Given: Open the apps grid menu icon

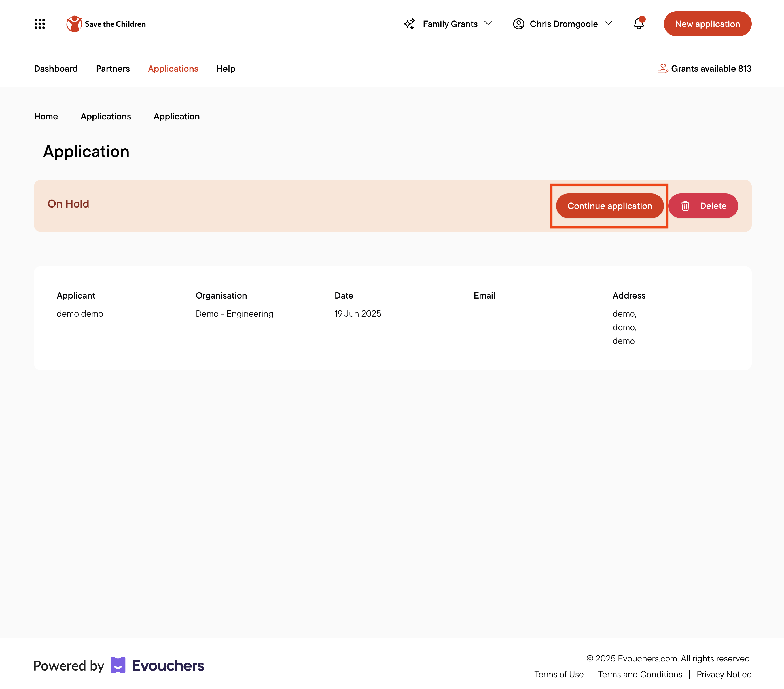Looking at the screenshot, I should point(39,24).
